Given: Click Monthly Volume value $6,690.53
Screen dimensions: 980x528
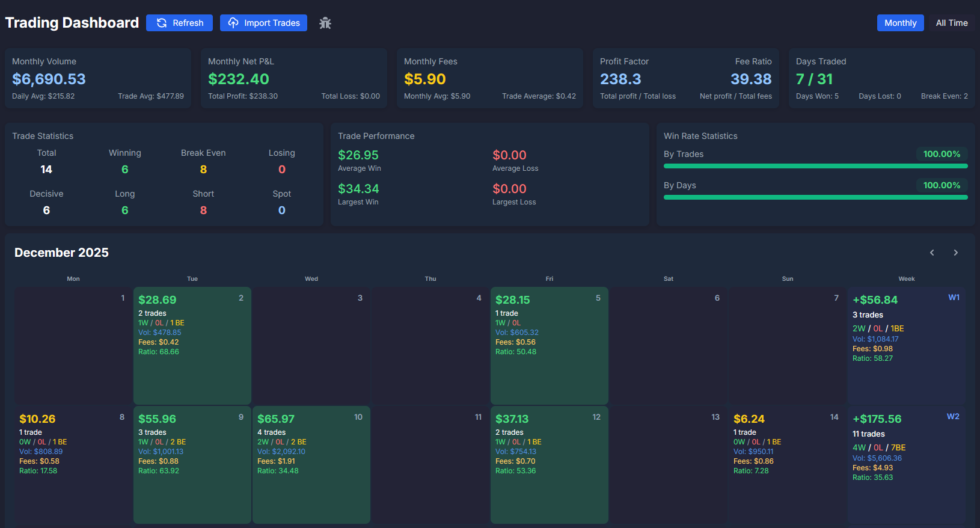Looking at the screenshot, I should pyautogui.click(x=49, y=79).
